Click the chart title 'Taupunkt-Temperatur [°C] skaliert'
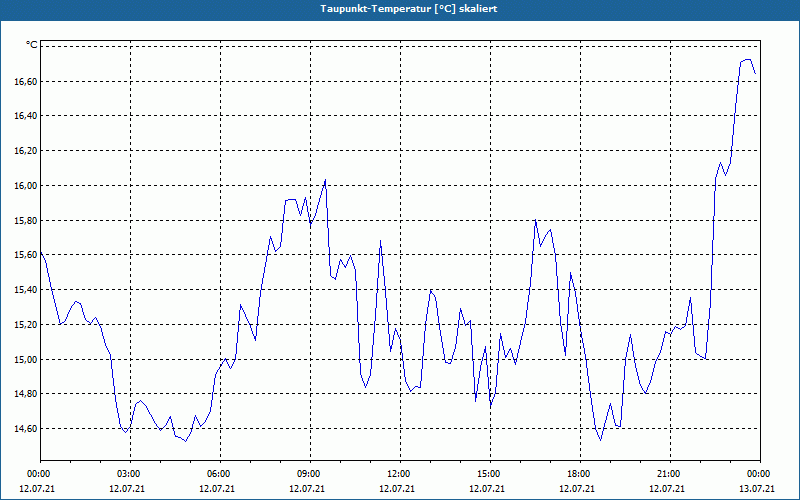800x500 pixels. pos(409,9)
